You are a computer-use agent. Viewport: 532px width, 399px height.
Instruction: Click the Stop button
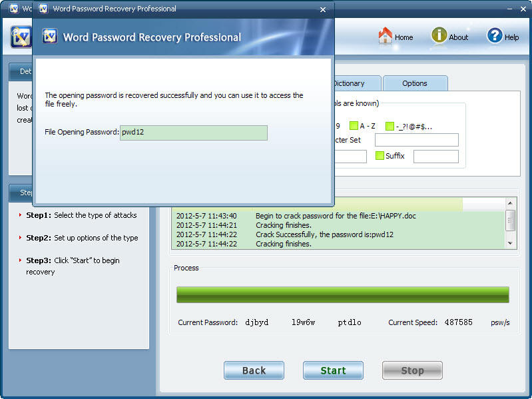412,370
